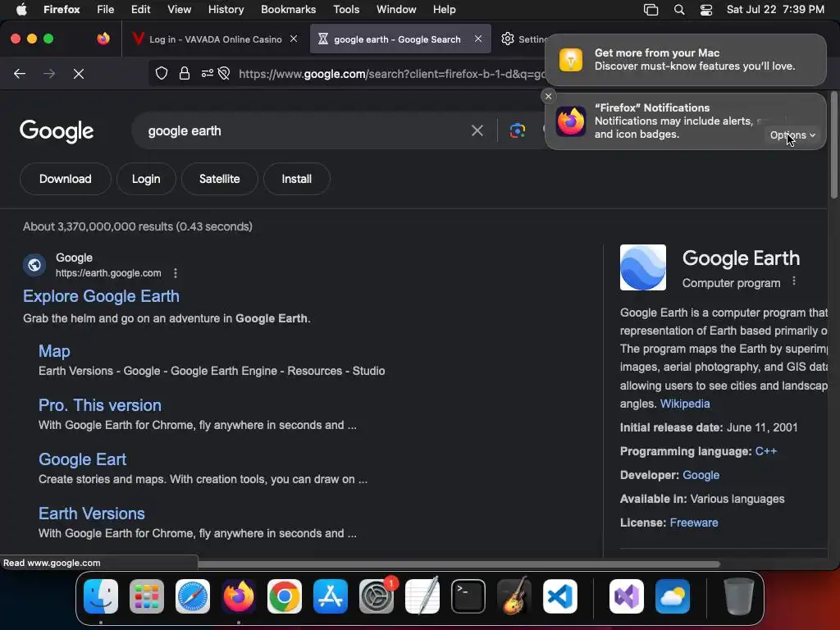Image resolution: width=840 pixels, height=630 pixels.
Task: Dismiss the Firefox Notifications banner
Action: (548, 97)
